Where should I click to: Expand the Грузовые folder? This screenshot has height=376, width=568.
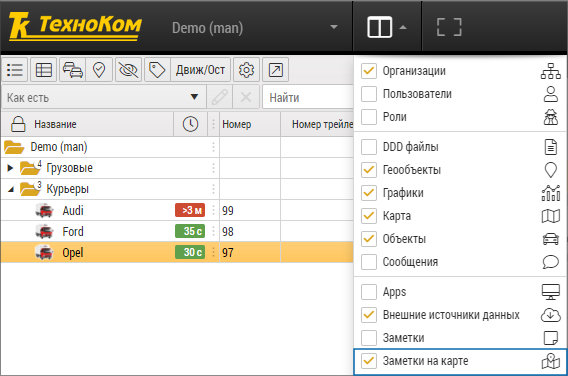(x=10, y=168)
